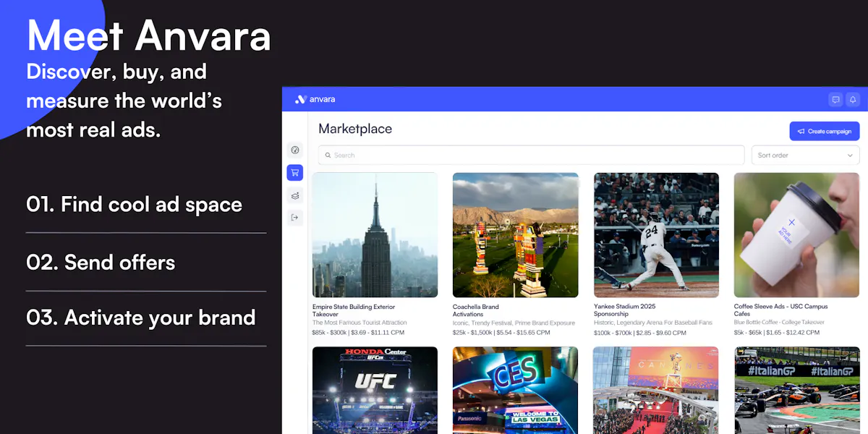Click the price "$5k - $65k | $1.65 - $12.42 CPM"
The image size is (868, 434).
tap(777, 333)
